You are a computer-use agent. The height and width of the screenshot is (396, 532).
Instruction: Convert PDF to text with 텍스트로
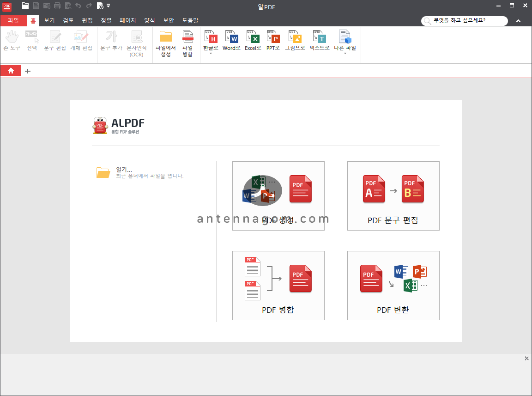(x=320, y=40)
